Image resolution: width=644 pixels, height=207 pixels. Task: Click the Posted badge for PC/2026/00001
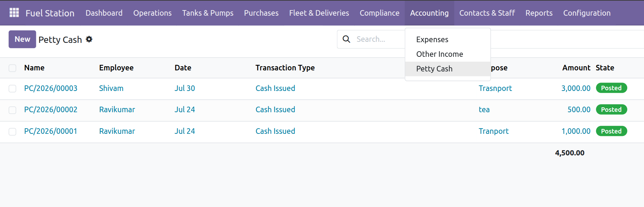611,131
